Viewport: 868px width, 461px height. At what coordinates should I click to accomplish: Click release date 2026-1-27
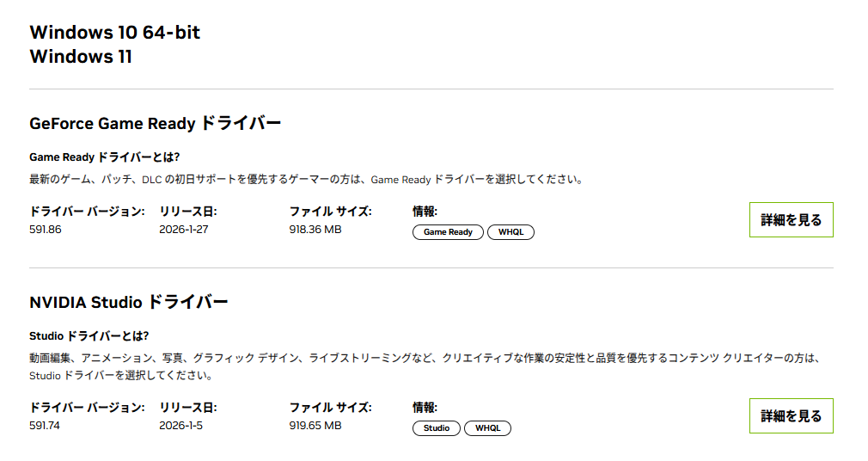pyautogui.click(x=184, y=230)
